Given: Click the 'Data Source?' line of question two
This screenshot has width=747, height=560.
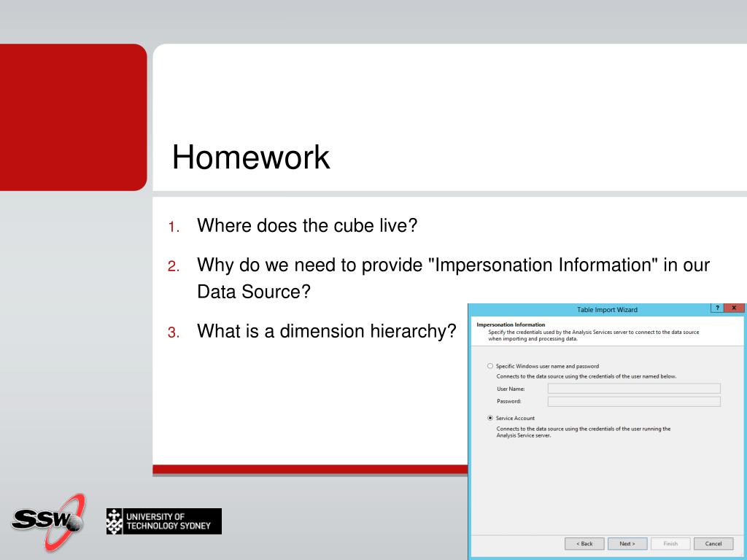Looking at the screenshot, I should point(254,292).
